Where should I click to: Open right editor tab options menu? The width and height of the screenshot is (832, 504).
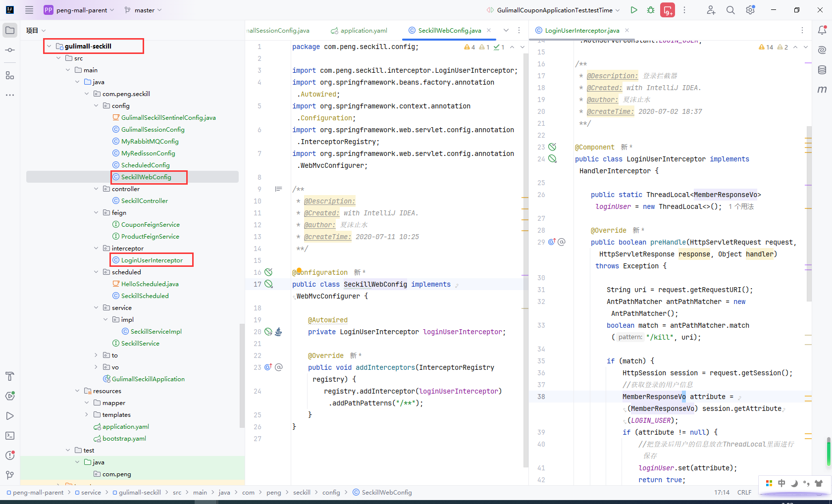[x=802, y=30]
